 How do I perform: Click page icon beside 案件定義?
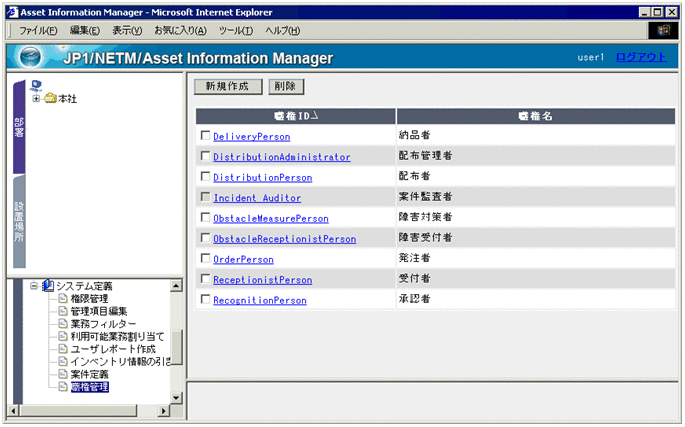[x=63, y=374]
